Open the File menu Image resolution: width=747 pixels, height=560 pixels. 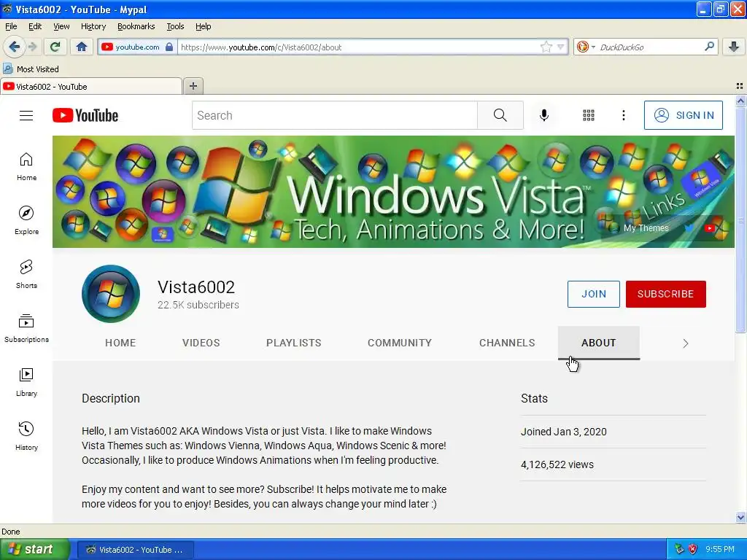click(x=11, y=26)
